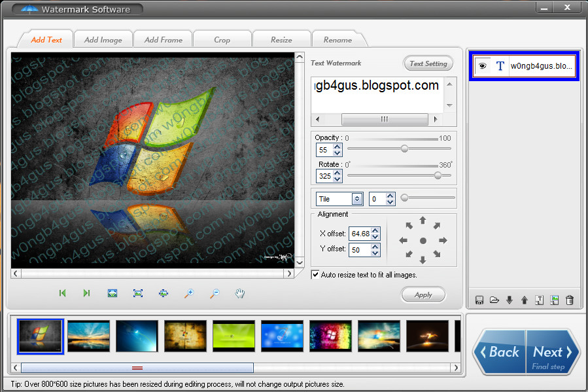This screenshot has width=588, height=392.
Task: Click the Rotate slider handle
Action: pyautogui.click(x=438, y=175)
